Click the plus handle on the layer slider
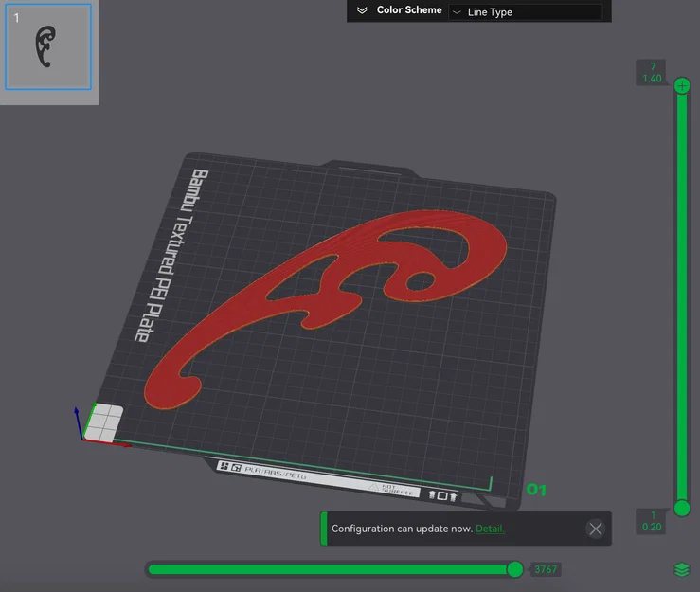This screenshot has height=592, width=700. point(682,85)
